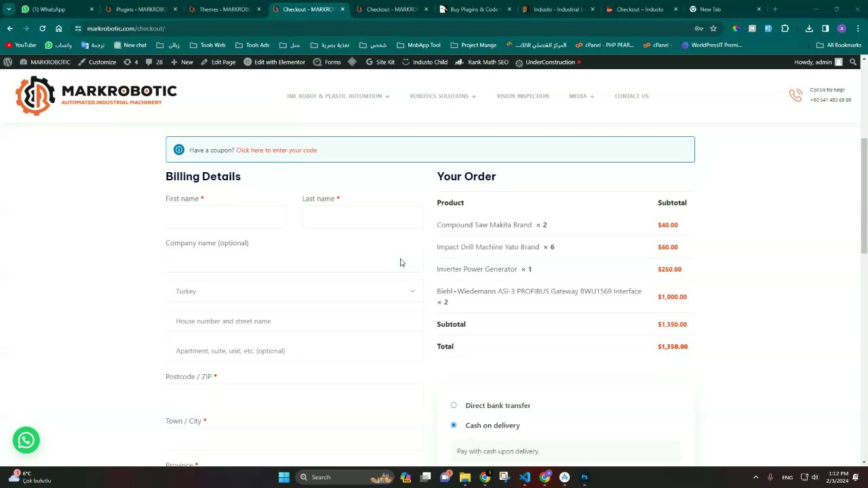
Task: Reload the page with browser refresh button
Action: coord(42,28)
